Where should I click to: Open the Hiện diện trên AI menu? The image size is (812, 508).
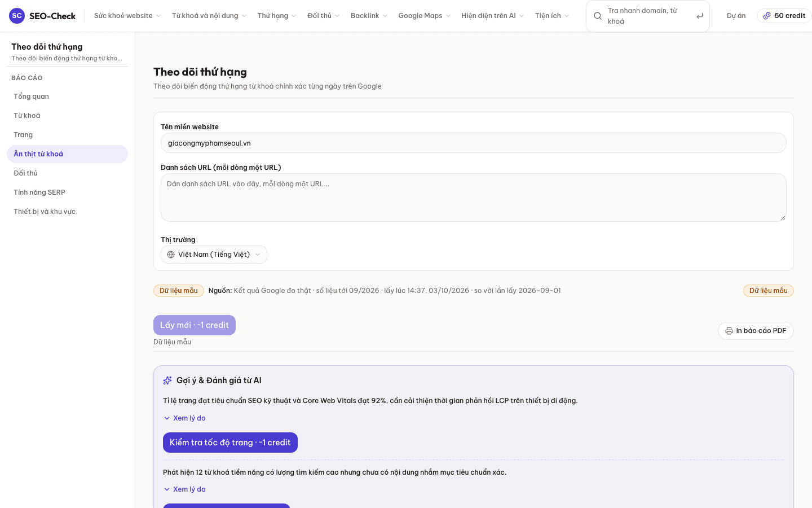coord(493,16)
